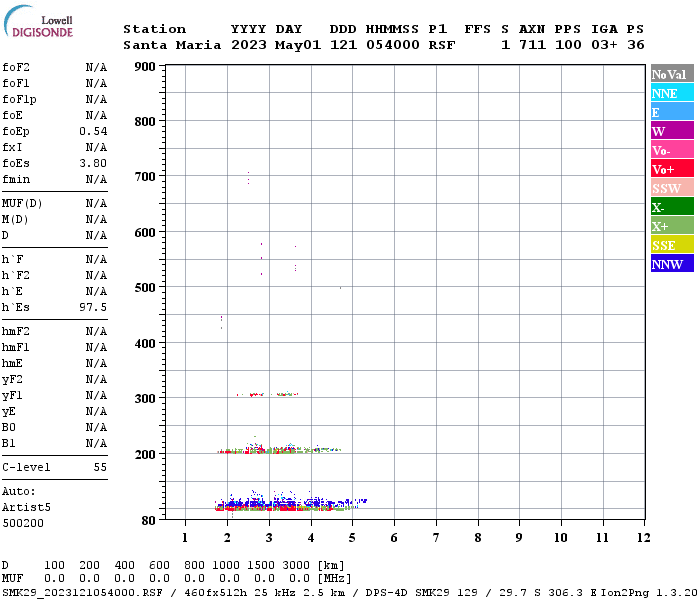Select the NNE cyan legend swatch
This screenshot has width=700, height=600.
coord(672,93)
